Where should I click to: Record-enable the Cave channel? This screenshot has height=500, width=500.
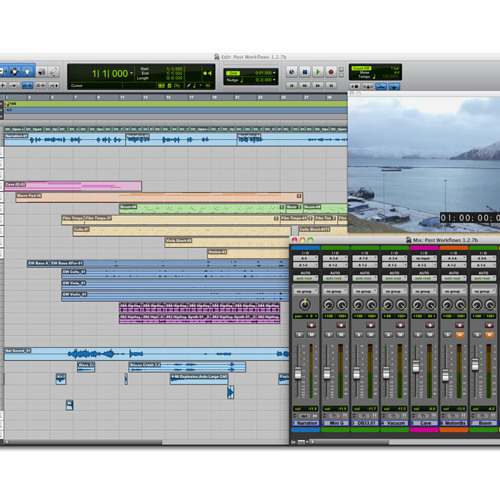coord(430,325)
